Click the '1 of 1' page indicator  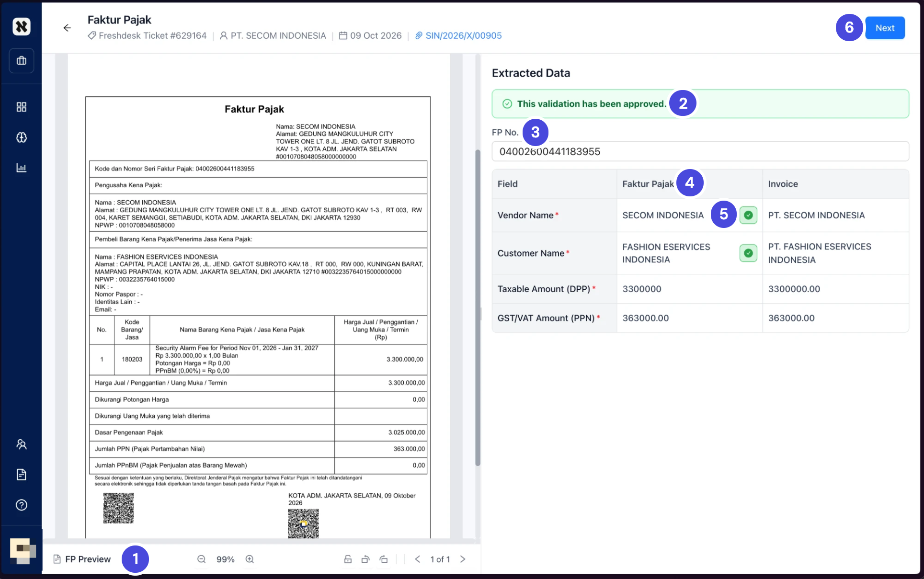coord(440,559)
